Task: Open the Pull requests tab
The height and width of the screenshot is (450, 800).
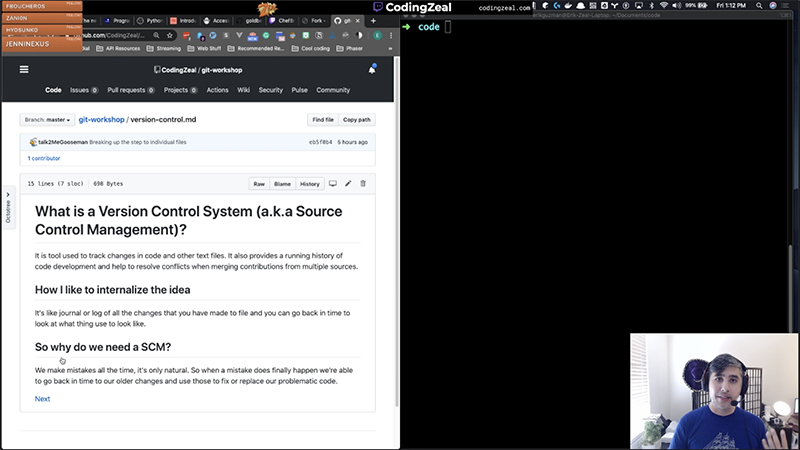Action: tap(131, 90)
